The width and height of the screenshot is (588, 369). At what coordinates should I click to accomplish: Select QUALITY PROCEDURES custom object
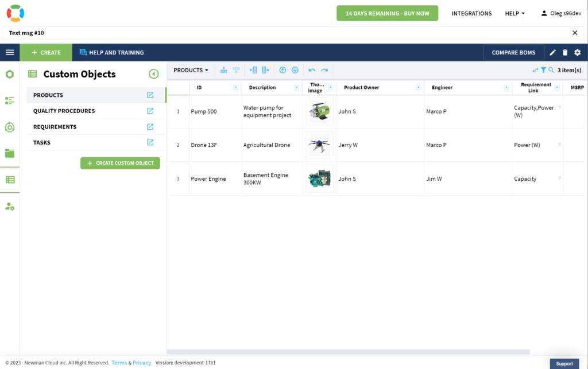(96, 111)
